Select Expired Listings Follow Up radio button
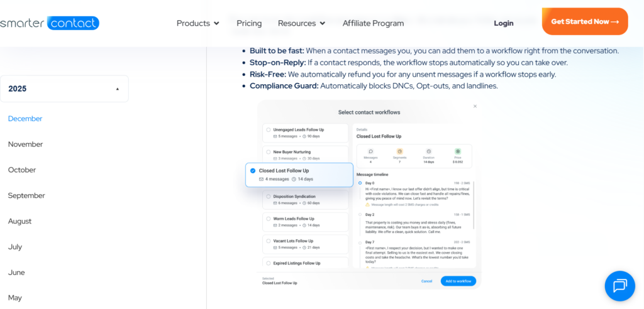Image resolution: width=644 pixels, height=309 pixels. [269, 263]
